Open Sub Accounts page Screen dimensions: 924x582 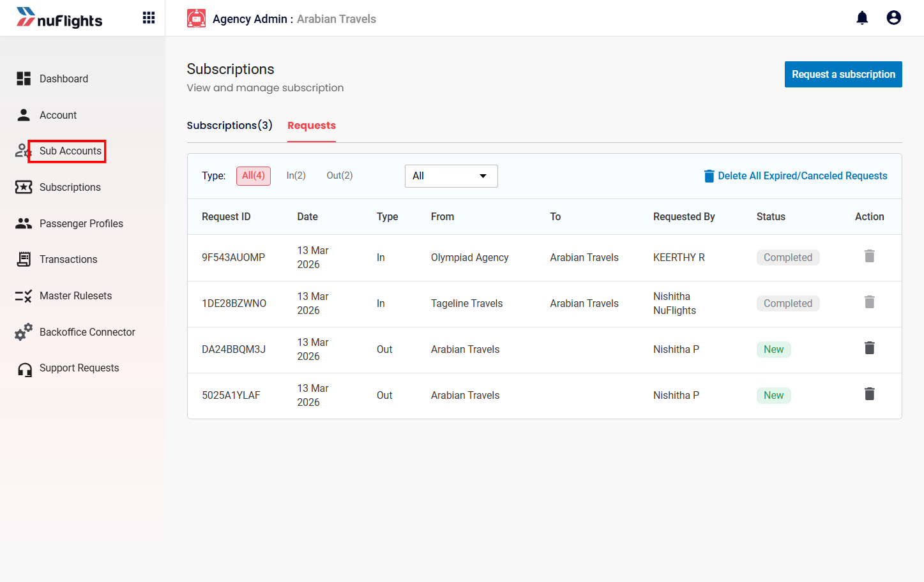(70, 151)
